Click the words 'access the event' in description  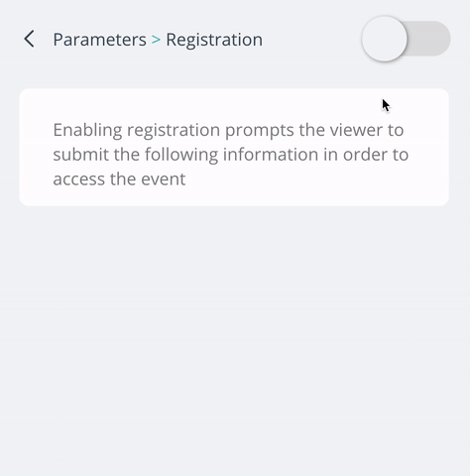(x=119, y=179)
